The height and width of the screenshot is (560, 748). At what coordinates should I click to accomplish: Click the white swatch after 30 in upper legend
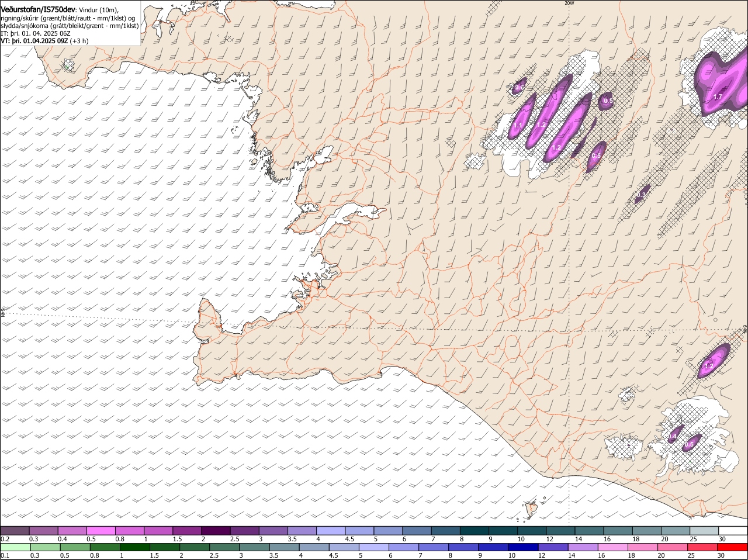733,531
